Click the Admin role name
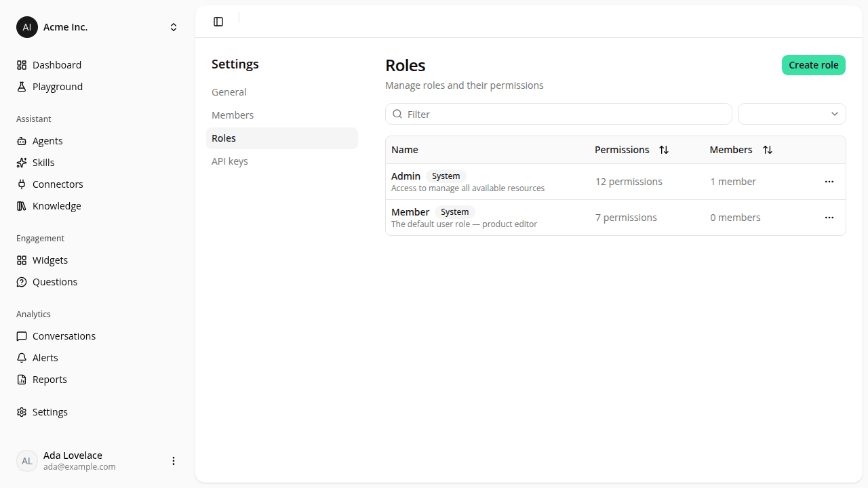This screenshot has width=868, height=488. pos(406,176)
